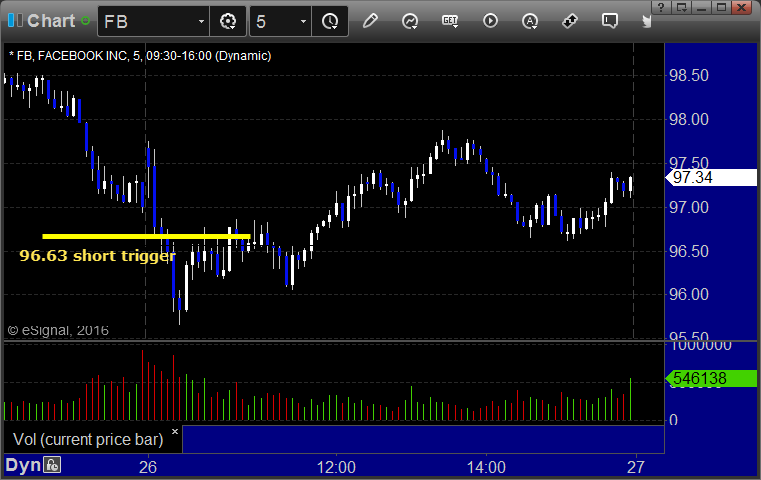761x480 pixels.
Task: Select the drawing pencil tool
Action: [x=370, y=21]
